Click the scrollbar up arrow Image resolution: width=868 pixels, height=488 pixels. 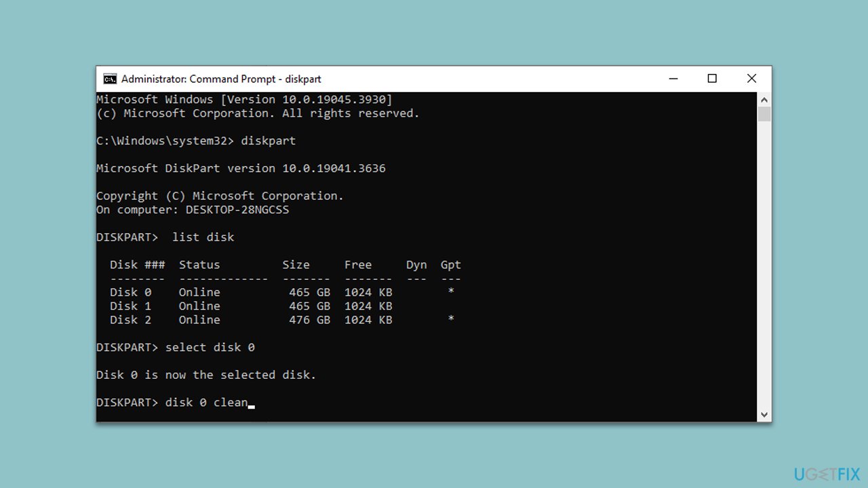(764, 99)
